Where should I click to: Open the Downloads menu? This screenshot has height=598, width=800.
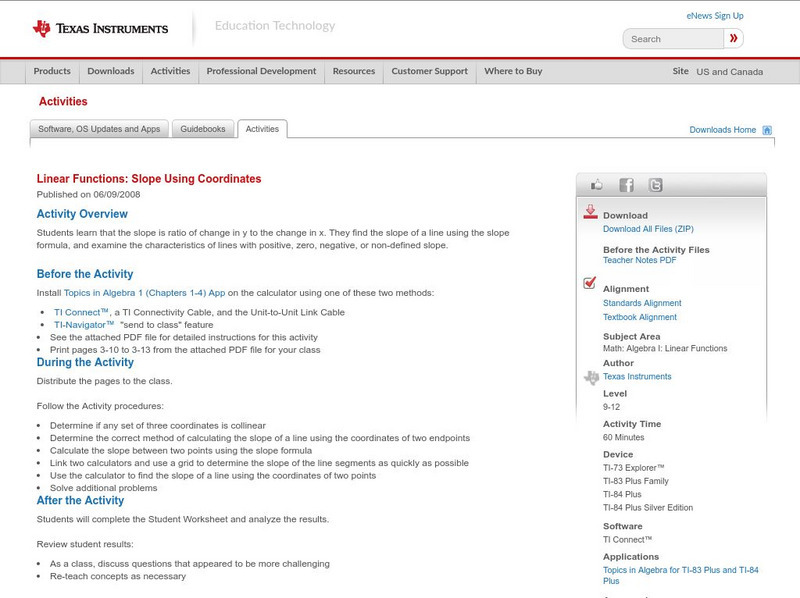click(111, 71)
